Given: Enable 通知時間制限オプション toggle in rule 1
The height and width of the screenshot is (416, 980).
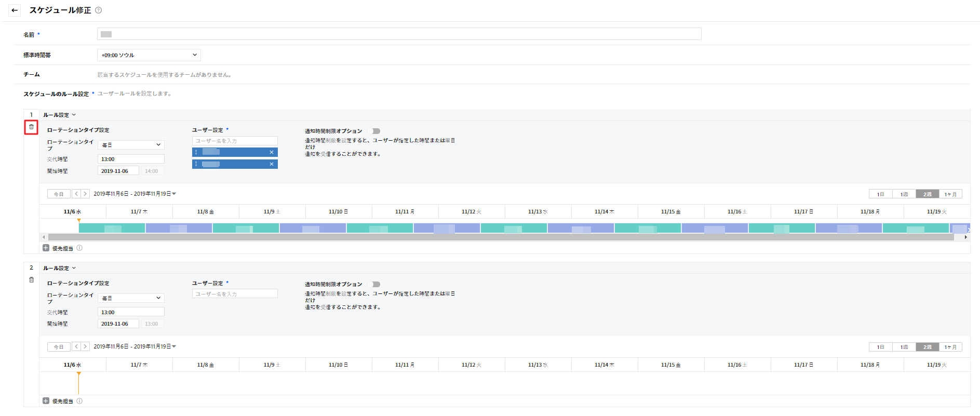Looking at the screenshot, I should pos(374,131).
